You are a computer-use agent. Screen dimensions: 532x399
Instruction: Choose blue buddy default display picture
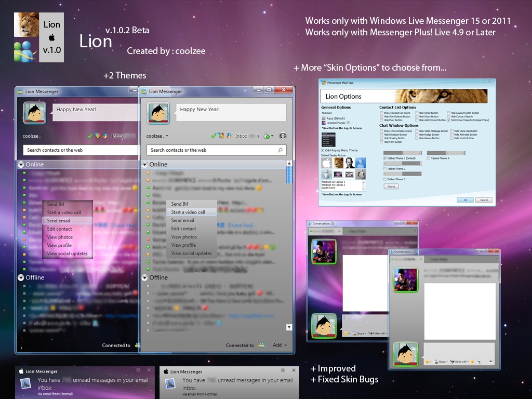[361, 163]
